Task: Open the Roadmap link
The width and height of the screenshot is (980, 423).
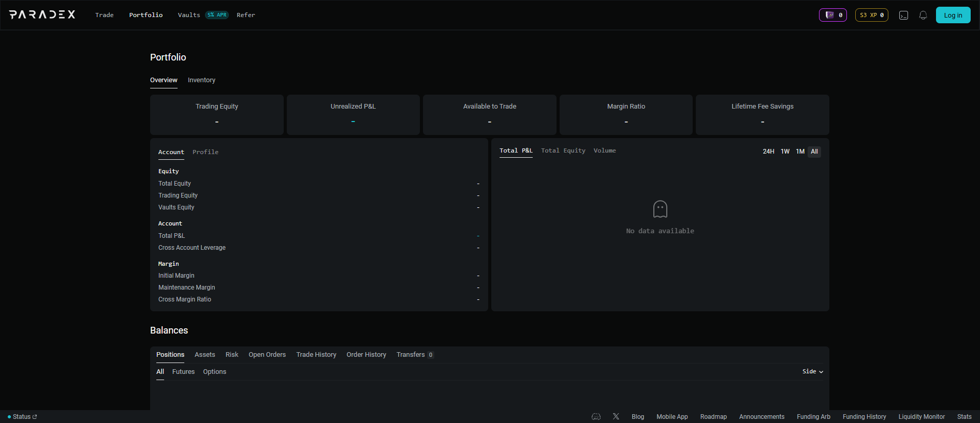Action: (713, 417)
